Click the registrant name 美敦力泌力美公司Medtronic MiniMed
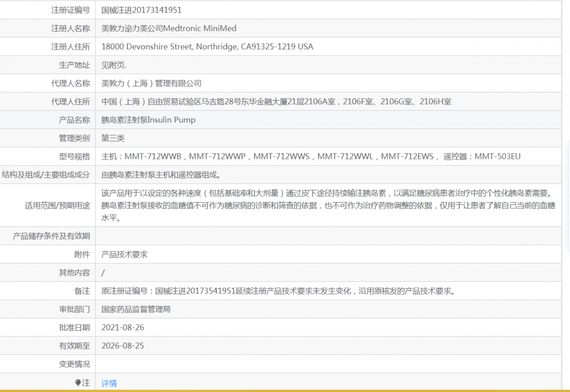Viewport: 570px width, 392px height. click(x=169, y=28)
